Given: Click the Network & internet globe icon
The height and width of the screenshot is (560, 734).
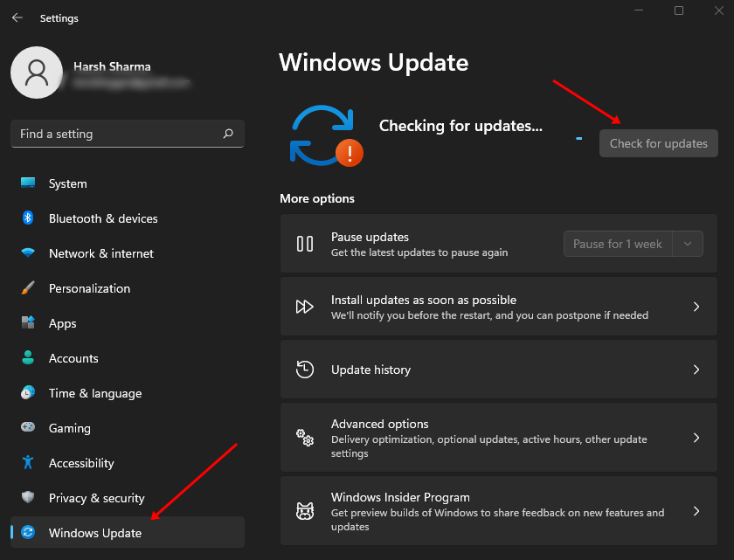Looking at the screenshot, I should [x=28, y=253].
